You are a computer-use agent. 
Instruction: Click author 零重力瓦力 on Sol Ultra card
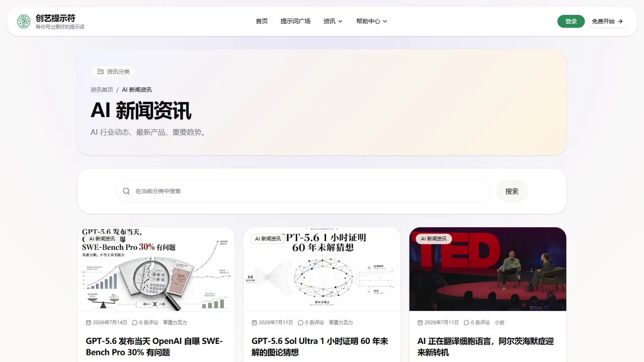pyautogui.click(x=341, y=322)
